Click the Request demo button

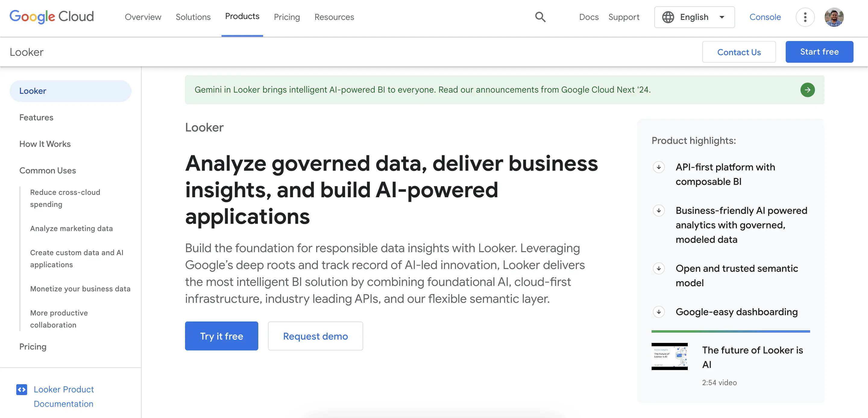pos(315,336)
